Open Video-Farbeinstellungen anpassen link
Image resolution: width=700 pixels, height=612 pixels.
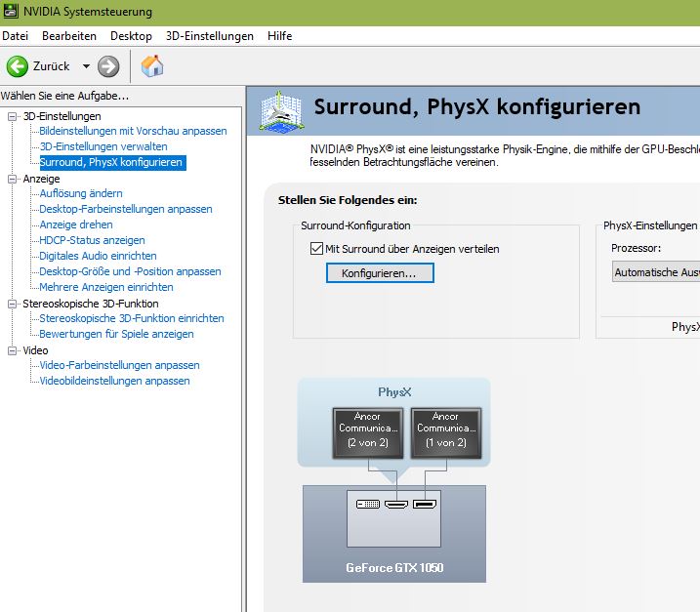coord(120,365)
